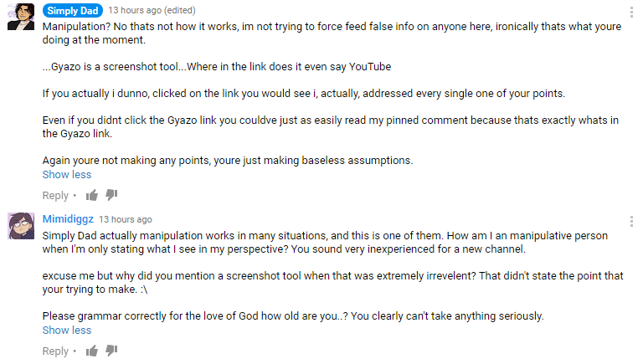Open three-dot menu on Simply Dad's comment
This screenshot has width=643, height=364.
[x=630, y=13]
